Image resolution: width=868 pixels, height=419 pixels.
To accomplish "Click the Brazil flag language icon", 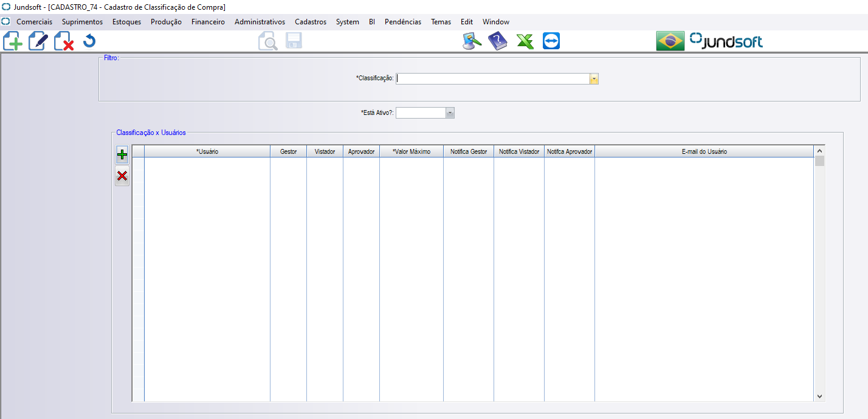I will click(x=670, y=41).
